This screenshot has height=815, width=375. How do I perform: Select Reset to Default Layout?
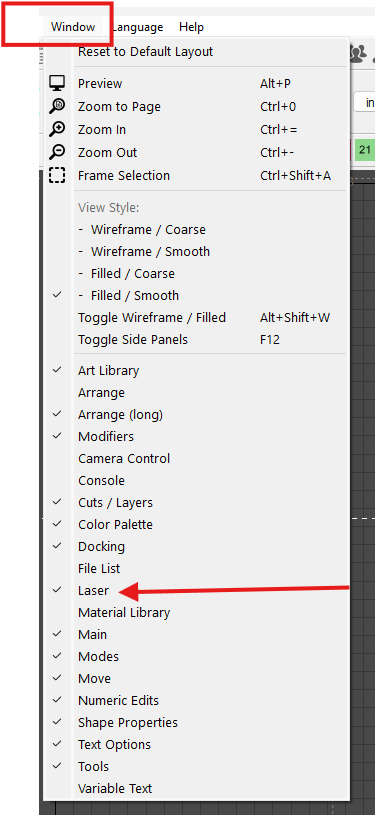pyautogui.click(x=197, y=52)
